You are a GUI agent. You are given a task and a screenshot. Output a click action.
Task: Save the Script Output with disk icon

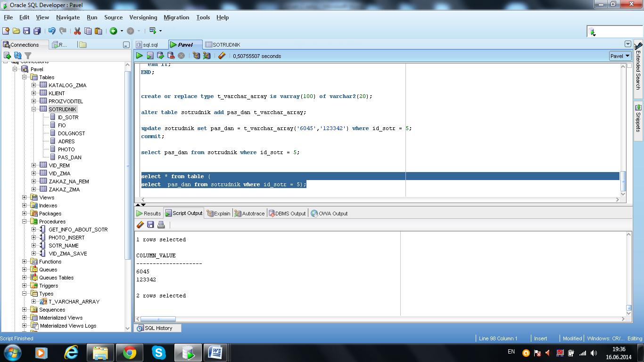pos(150,225)
